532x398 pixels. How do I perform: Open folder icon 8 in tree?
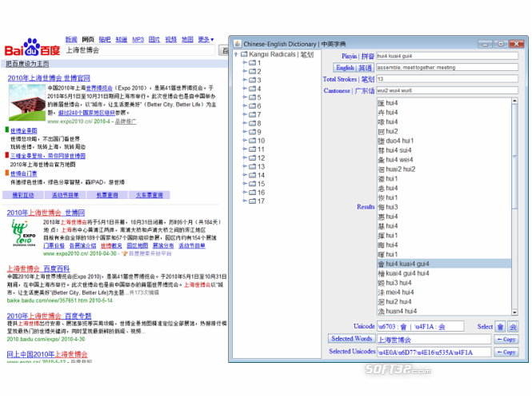pyautogui.click(x=252, y=123)
